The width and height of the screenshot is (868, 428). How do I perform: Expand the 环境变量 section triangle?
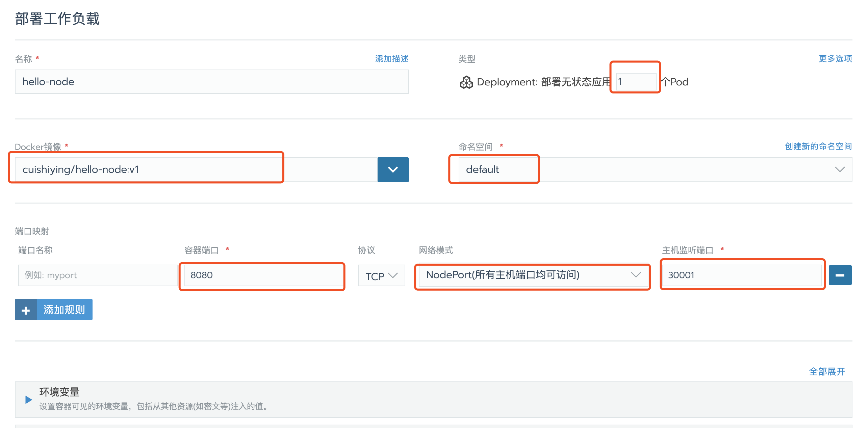coord(29,400)
